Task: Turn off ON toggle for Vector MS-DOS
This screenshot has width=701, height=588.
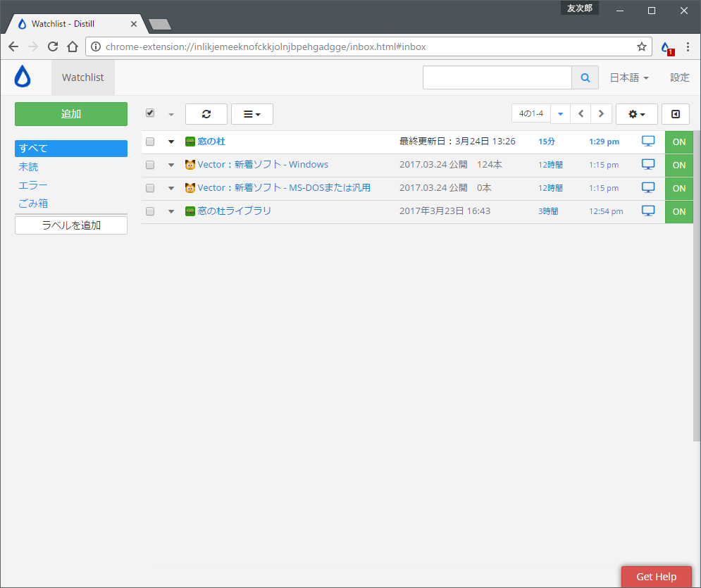Action: (678, 189)
